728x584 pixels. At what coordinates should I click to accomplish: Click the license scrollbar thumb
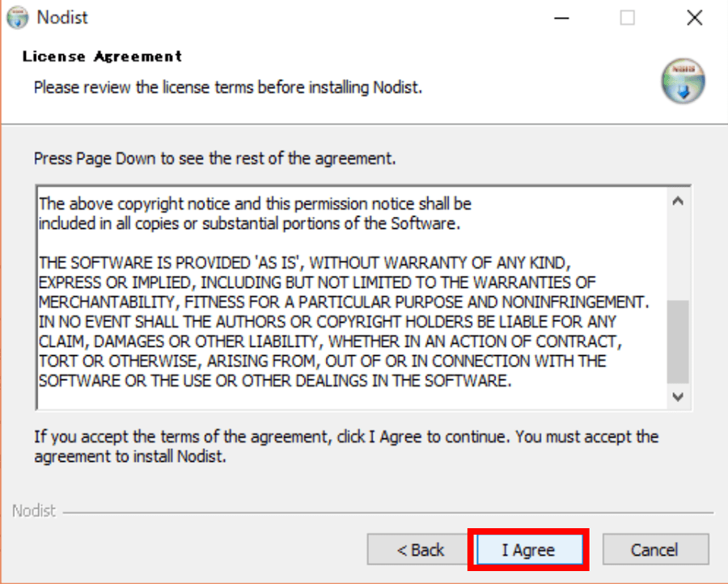click(678, 340)
